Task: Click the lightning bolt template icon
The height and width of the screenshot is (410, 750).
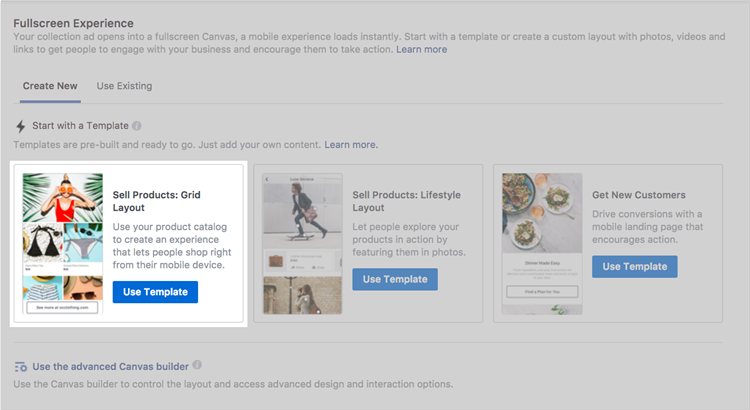Action: click(21, 127)
